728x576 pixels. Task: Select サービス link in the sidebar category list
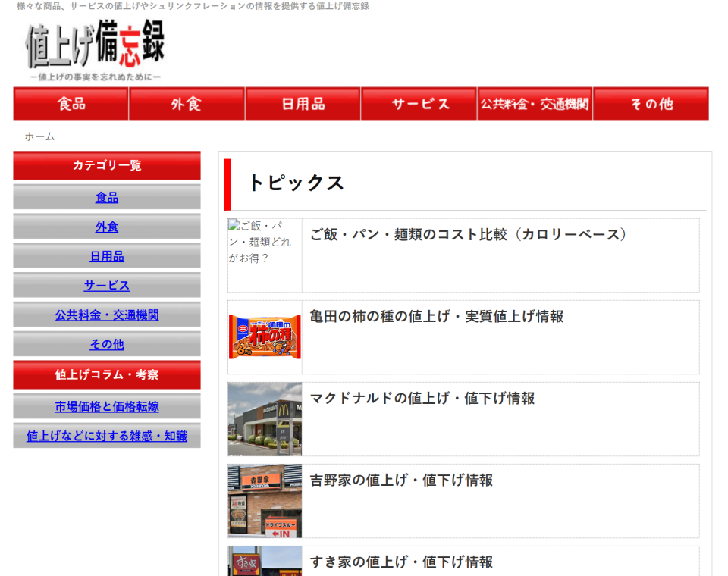(x=107, y=286)
